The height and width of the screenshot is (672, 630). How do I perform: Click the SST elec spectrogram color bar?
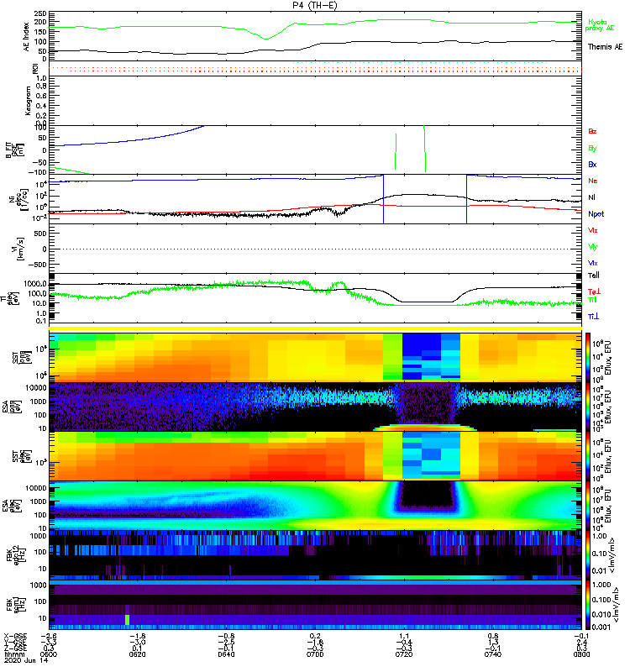coord(588,456)
